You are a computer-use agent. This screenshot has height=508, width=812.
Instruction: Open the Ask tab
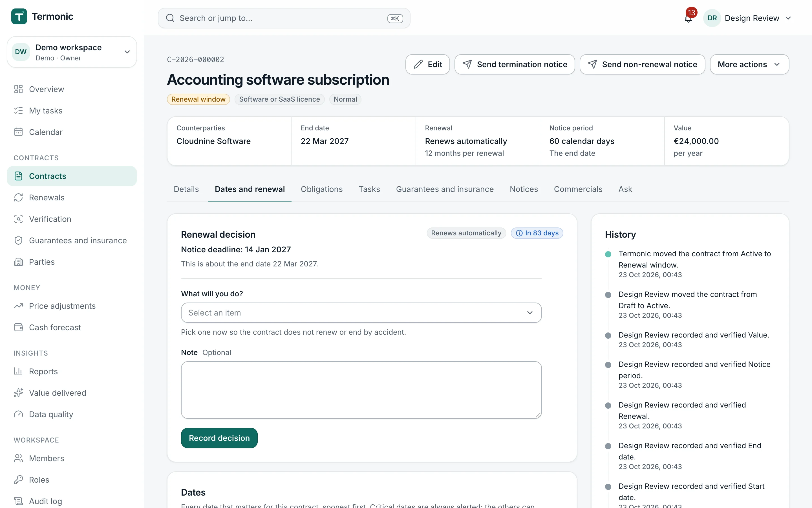625,189
